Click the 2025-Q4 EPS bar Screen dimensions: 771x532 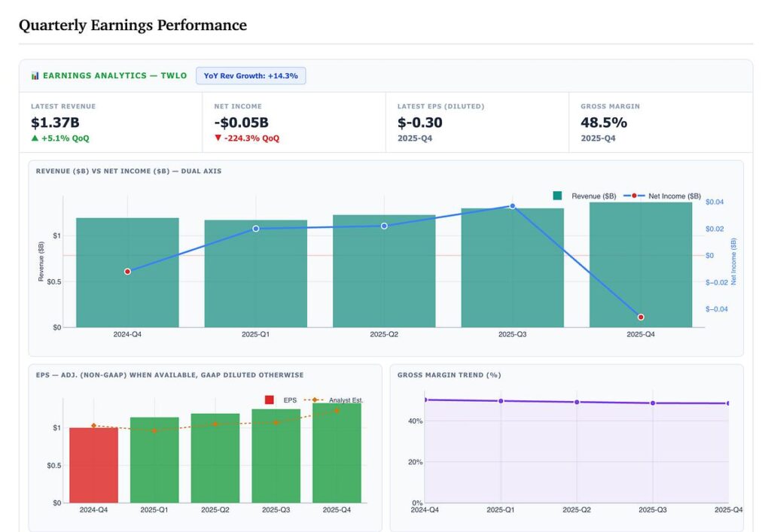337,453
